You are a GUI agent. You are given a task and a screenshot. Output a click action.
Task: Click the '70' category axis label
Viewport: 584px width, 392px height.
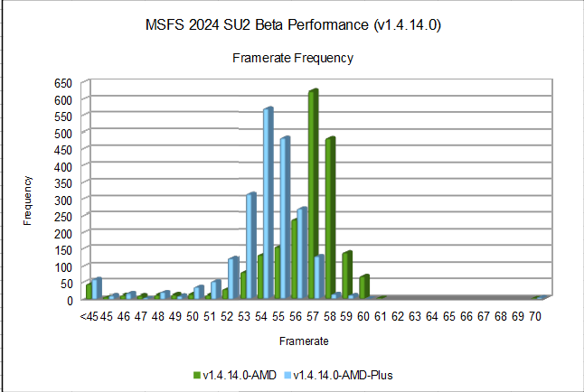point(535,316)
